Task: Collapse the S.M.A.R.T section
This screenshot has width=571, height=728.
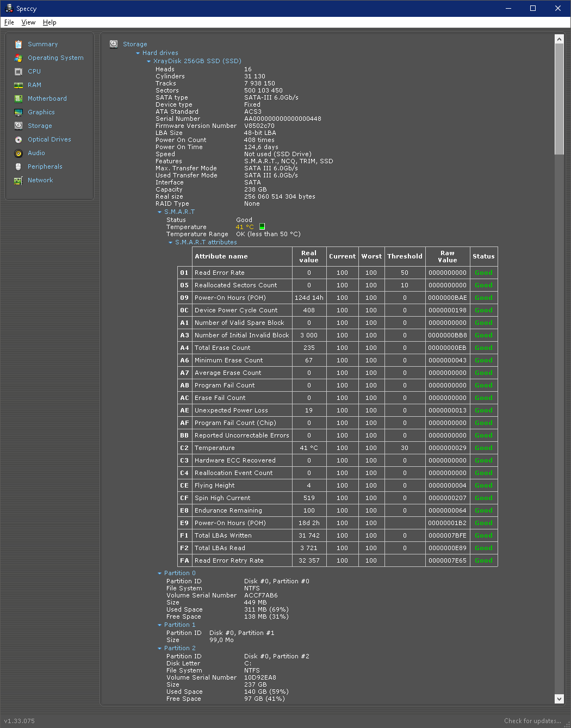Action: click(x=159, y=212)
